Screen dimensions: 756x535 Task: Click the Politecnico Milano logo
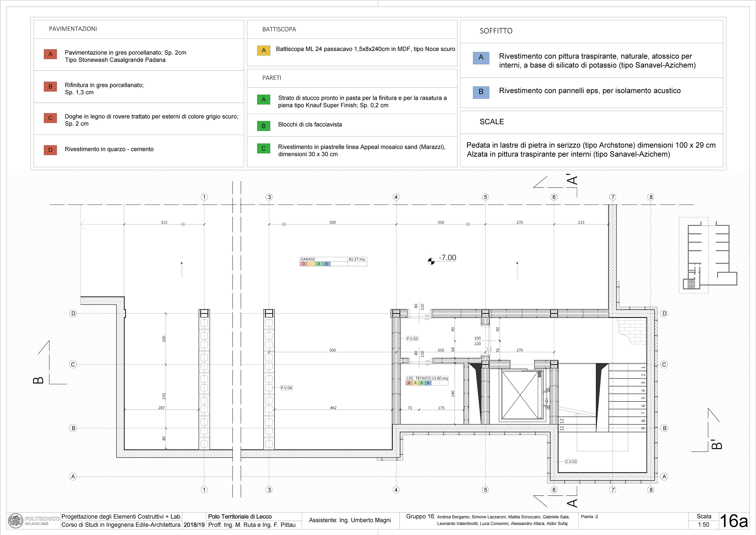(16, 521)
